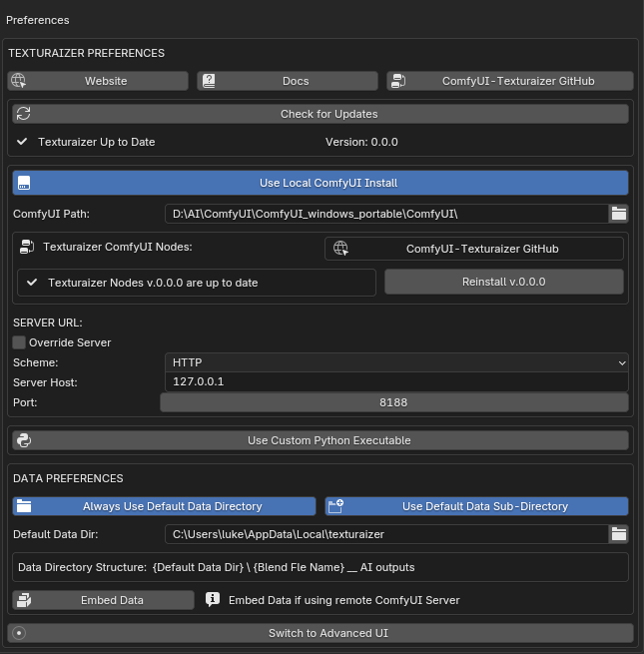Screen dimensions: 644x654
Task: Open the Docs button
Action: [x=288, y=81]
